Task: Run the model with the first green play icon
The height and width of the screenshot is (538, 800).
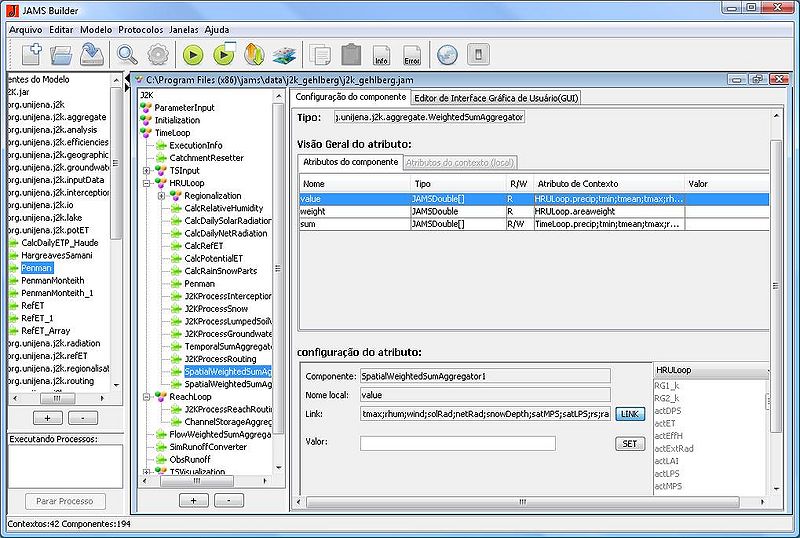Action: point(193,54)
